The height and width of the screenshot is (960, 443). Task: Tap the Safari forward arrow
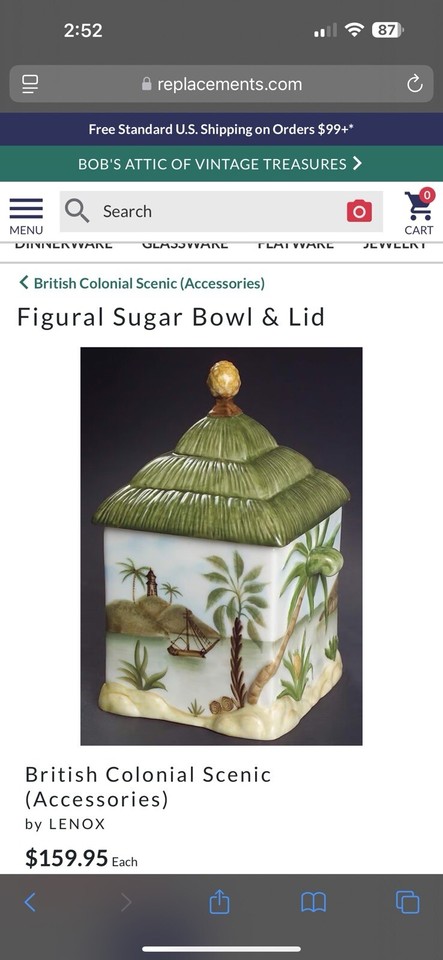click(x=125, y=902)
